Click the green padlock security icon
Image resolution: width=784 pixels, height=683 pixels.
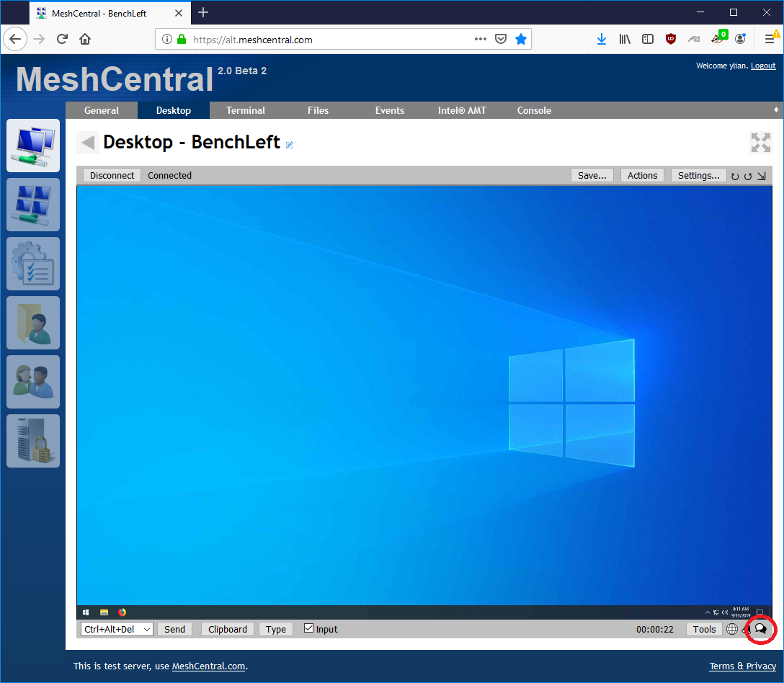(x=182, y=39)
